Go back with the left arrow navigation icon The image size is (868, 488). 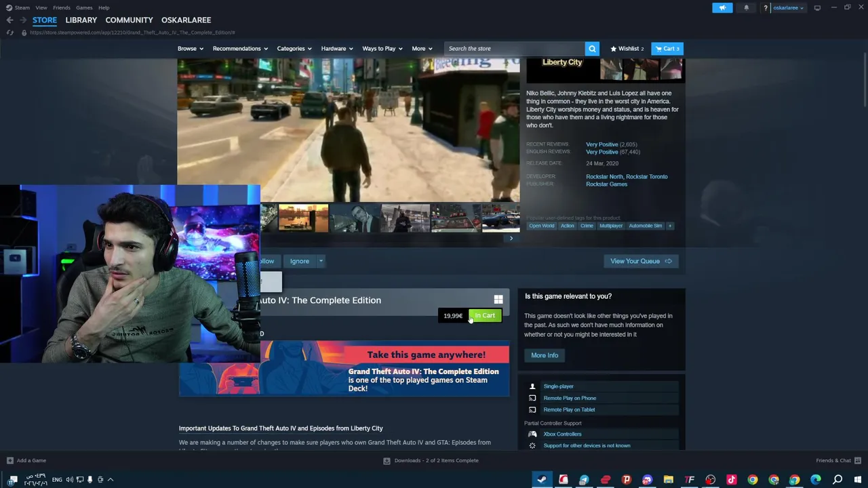click(9, 20)
